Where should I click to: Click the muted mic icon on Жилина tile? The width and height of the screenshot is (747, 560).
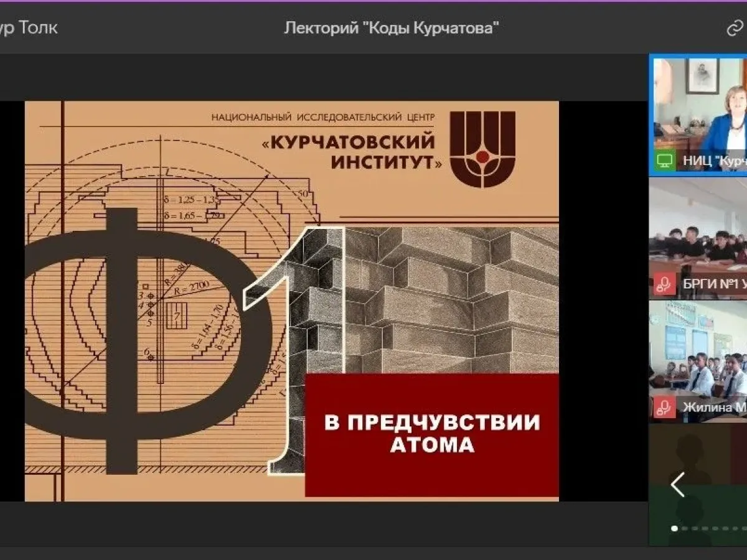665,408
